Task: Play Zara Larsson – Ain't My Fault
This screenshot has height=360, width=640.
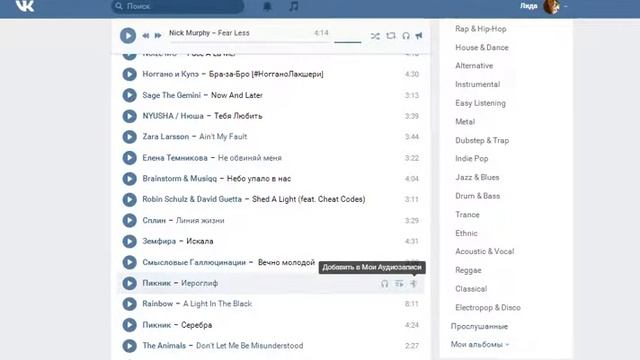Action: 129,137
